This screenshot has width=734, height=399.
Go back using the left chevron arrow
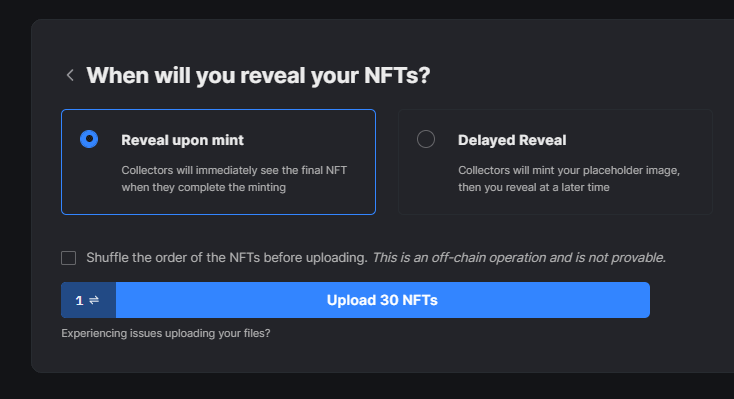point(70,75)
